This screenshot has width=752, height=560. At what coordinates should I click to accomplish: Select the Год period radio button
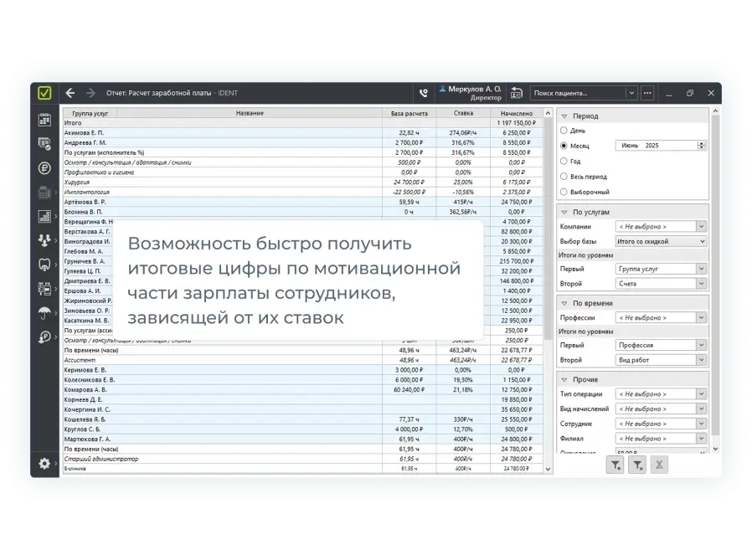pyautogui.click(x=564, y=162)
